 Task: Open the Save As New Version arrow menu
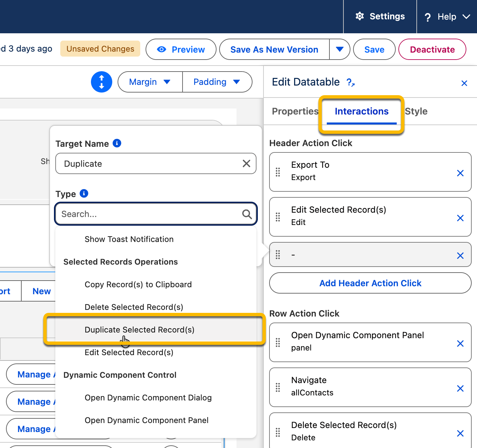point(339,49)
